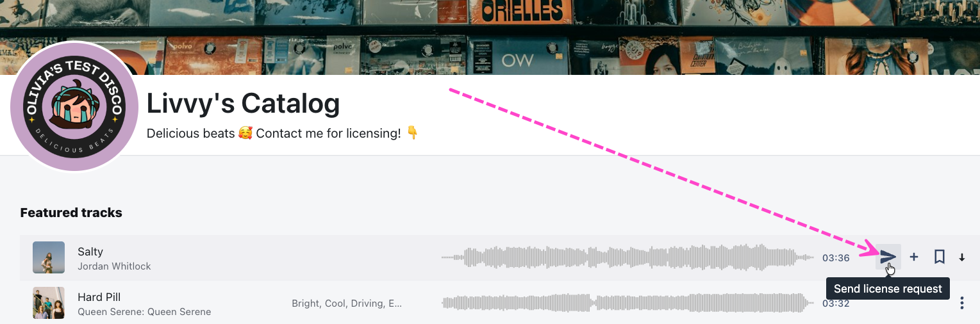Open the Hard Pill track title

99,297
